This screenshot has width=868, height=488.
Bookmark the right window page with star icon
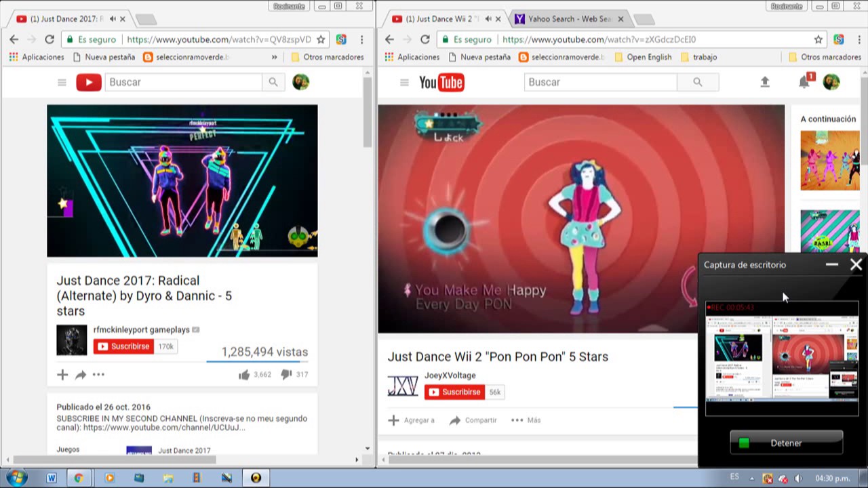[818, 39]
